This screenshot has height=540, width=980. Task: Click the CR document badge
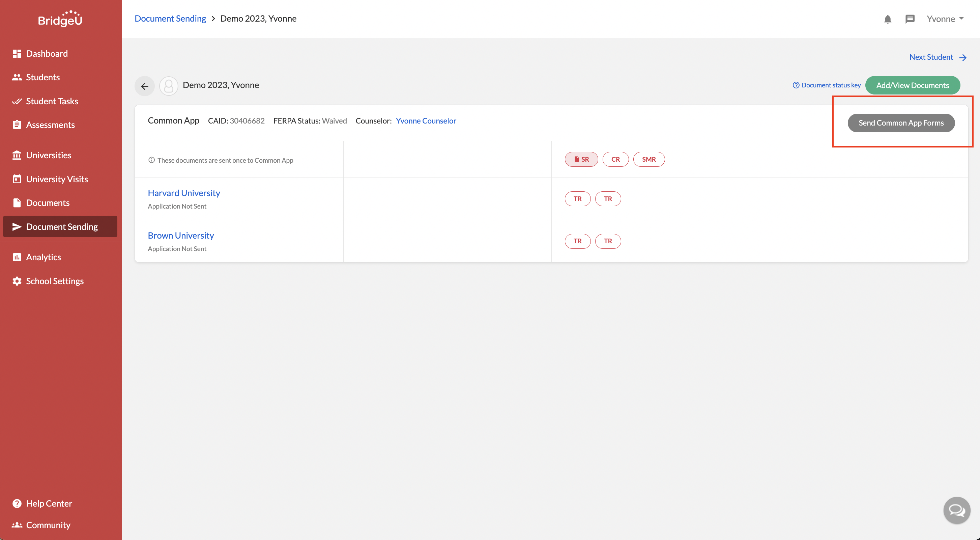tap(615, 159)
